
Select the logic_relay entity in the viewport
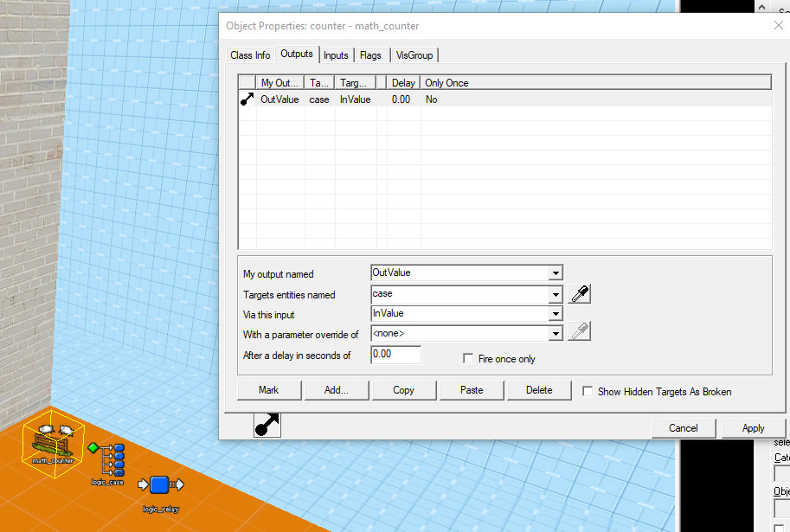point(159,484)
